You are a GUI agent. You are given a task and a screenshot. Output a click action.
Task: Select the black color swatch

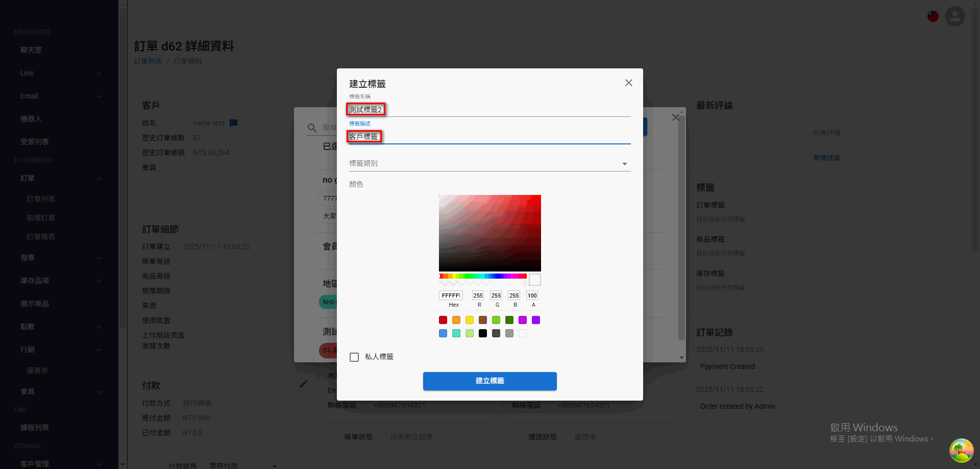click(x=483, y=333)
